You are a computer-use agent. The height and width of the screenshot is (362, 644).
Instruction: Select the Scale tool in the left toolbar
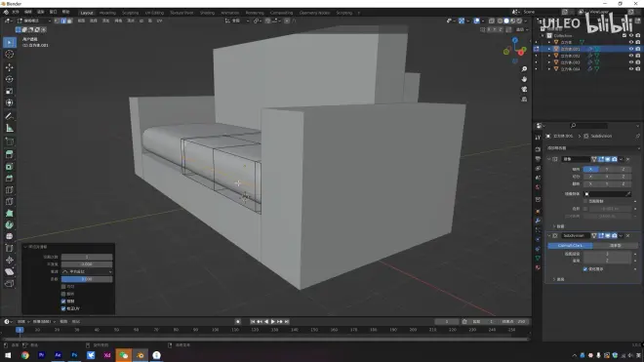click(10, 91)
